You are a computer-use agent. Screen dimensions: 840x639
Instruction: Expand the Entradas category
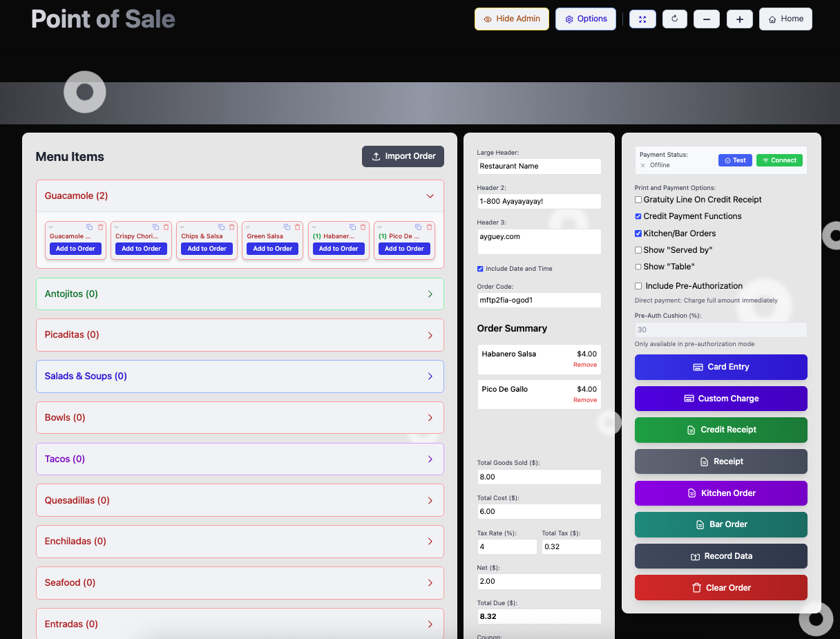tap(240, 624)
